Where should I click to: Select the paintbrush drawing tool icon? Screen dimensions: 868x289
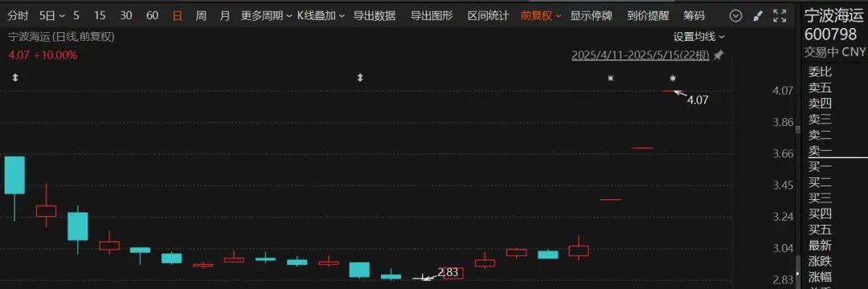[759, 16]
